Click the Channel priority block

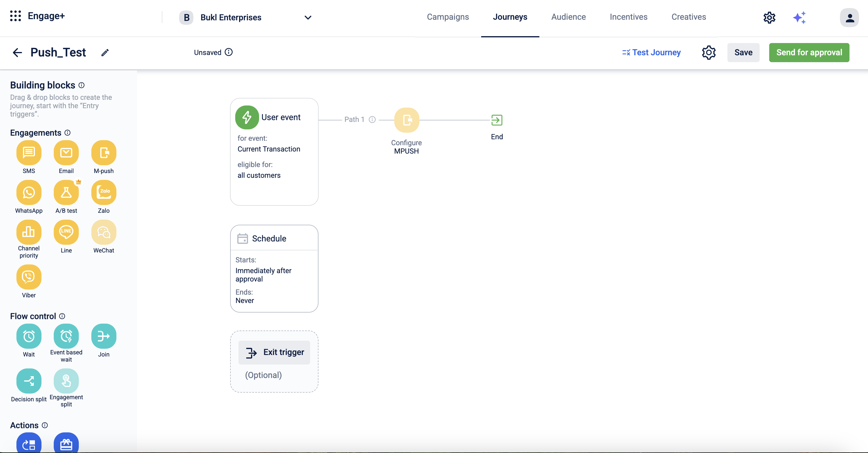[29, 232]
